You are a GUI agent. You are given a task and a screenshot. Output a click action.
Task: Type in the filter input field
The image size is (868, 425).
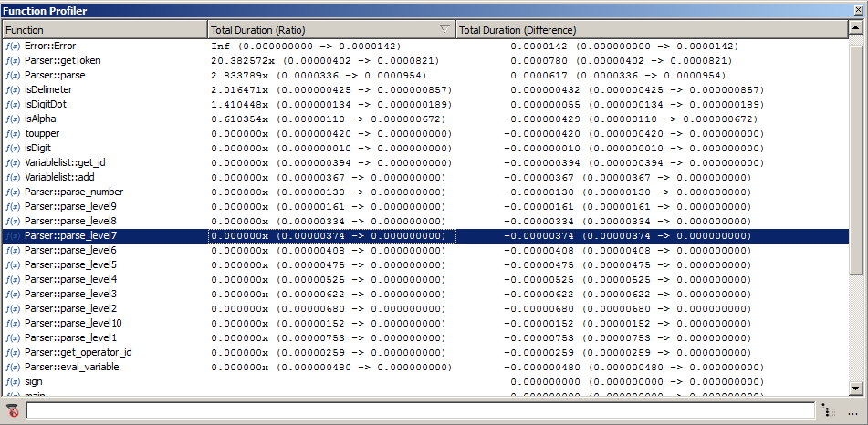coord(420,411)
